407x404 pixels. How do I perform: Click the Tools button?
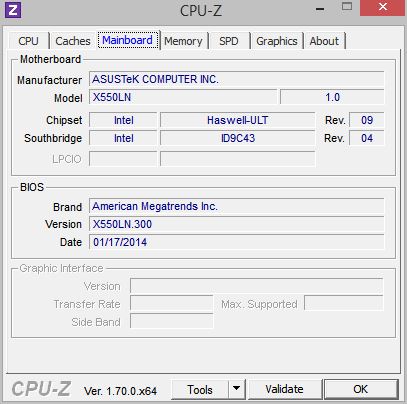pyautogui.click(x=200, y=389)
